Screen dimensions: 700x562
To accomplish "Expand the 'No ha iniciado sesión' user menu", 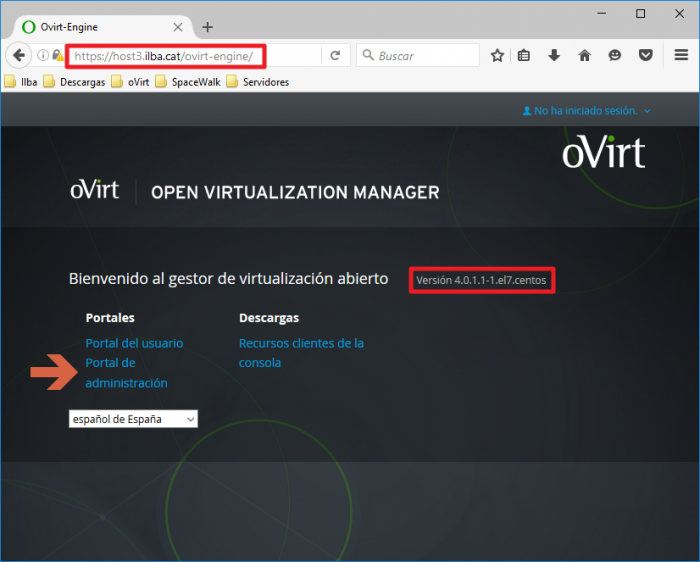I will pos(586,111).
